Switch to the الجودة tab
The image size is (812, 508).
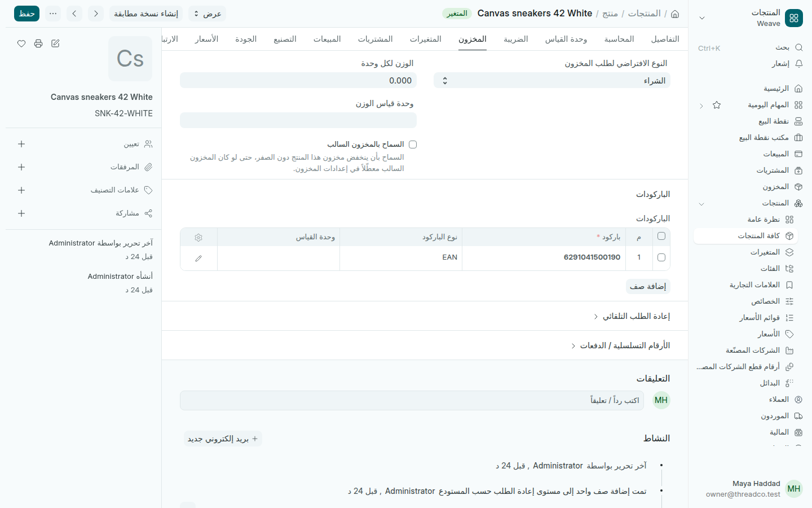click(246, 39)
